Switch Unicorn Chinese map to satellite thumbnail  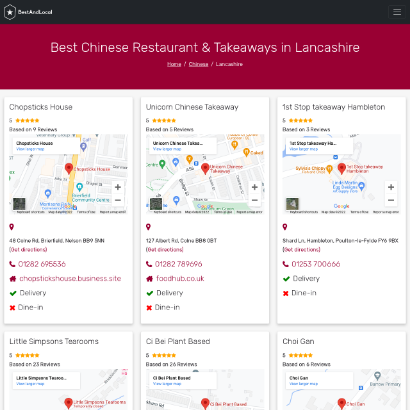click(156, 204)
